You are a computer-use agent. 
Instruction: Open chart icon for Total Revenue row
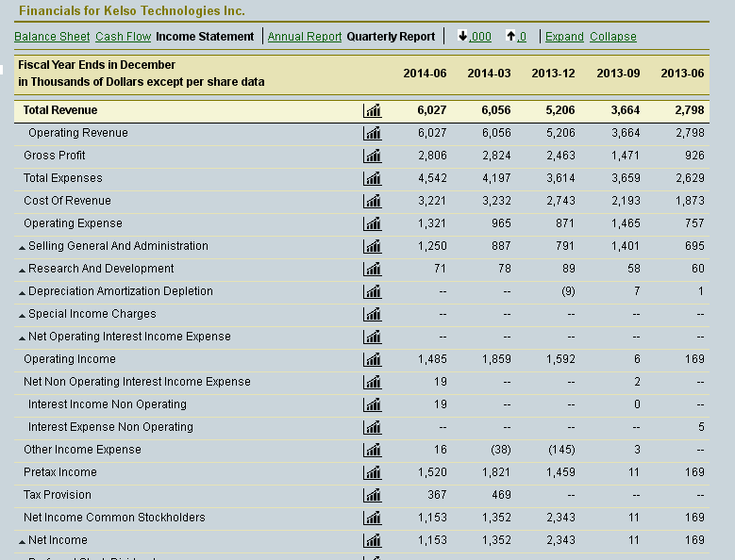[373, 110]
